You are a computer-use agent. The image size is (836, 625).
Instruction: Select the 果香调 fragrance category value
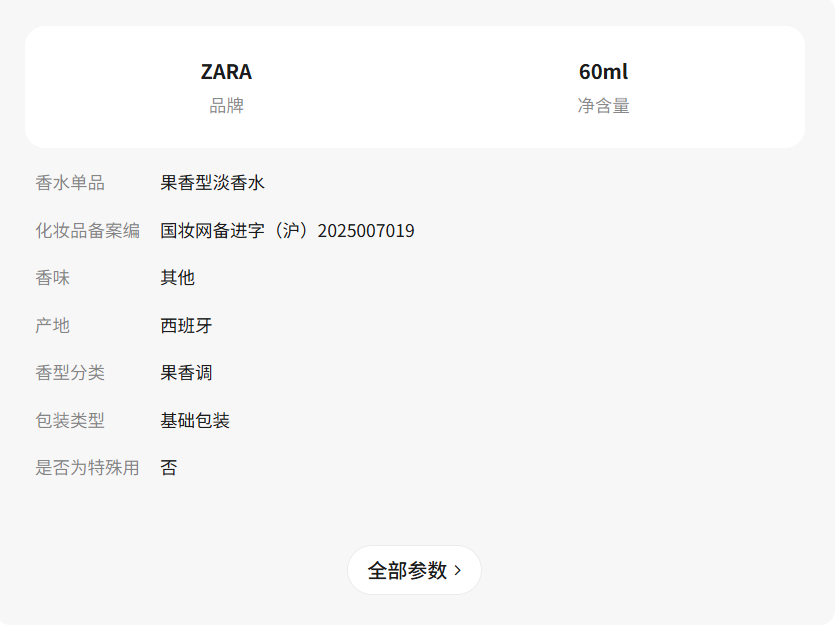(186, 373)
